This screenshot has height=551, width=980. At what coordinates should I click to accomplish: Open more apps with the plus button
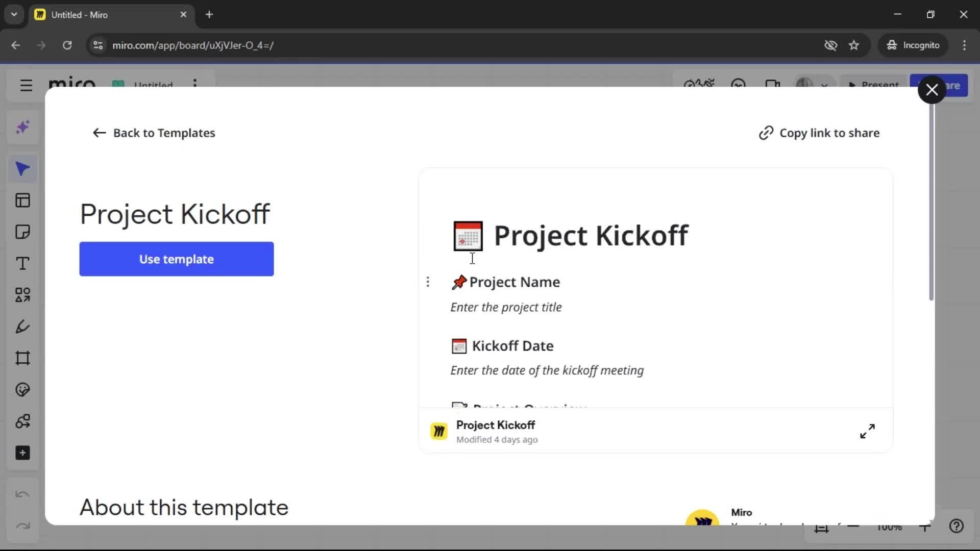[x=22, y=453]
